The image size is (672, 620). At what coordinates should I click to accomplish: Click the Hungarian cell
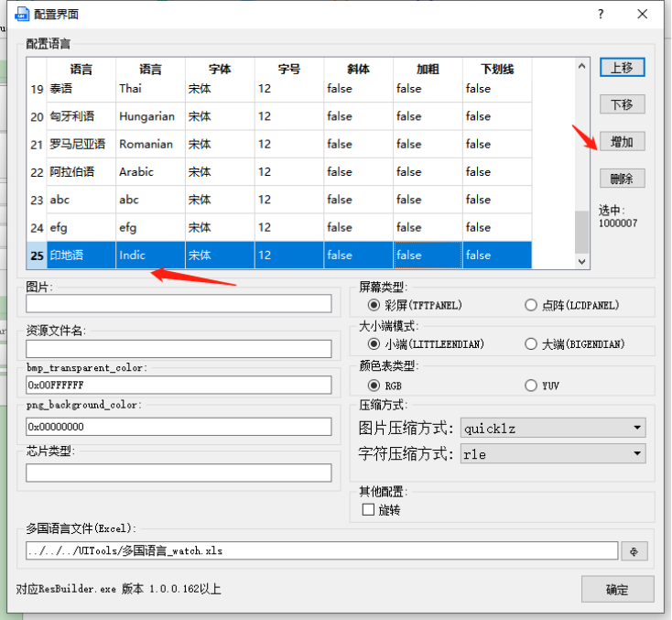point(150,116)
